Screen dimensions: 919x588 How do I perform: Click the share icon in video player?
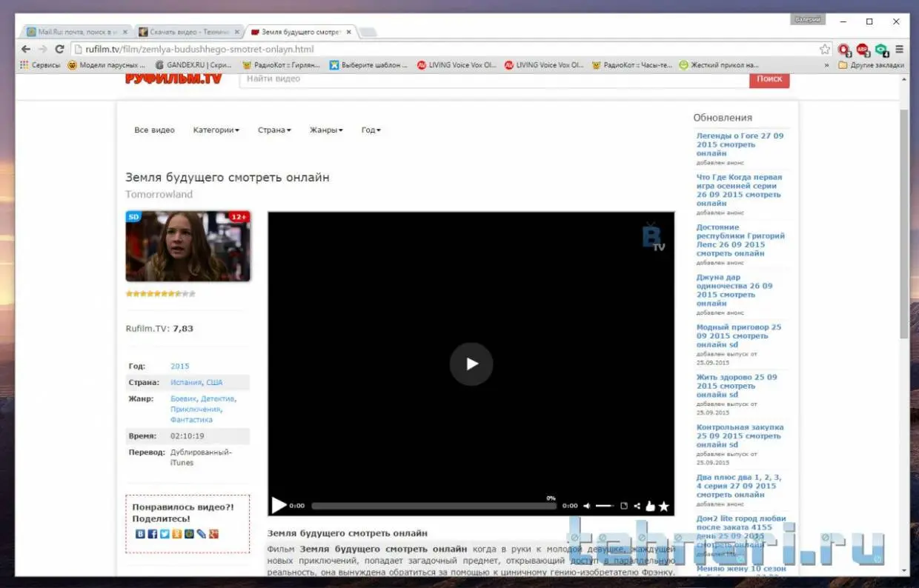(637, 507)
